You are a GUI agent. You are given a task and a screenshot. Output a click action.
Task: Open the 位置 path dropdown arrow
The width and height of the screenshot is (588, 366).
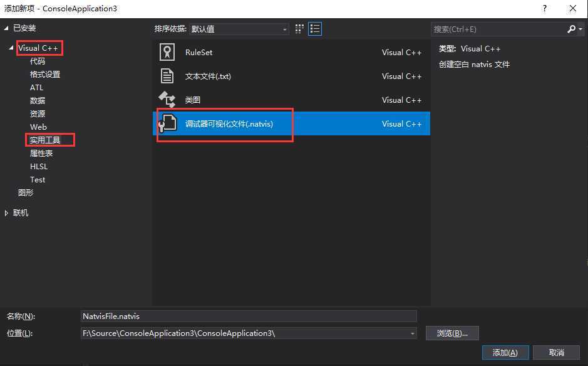pyautogui.click(x=412, y=333)
